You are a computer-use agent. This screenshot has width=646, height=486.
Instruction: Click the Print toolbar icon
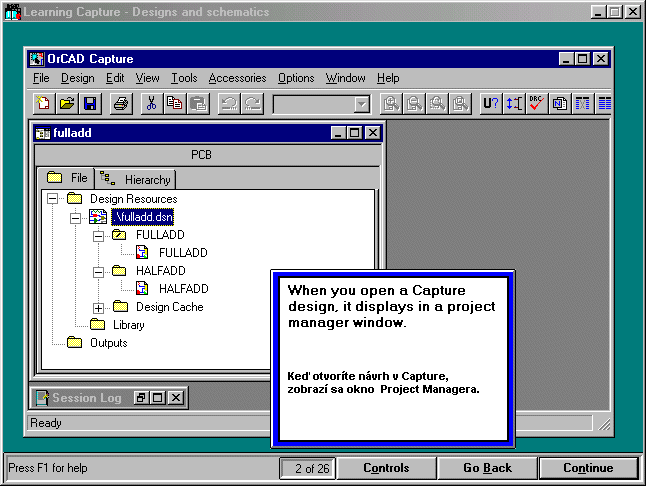(120, 103)
